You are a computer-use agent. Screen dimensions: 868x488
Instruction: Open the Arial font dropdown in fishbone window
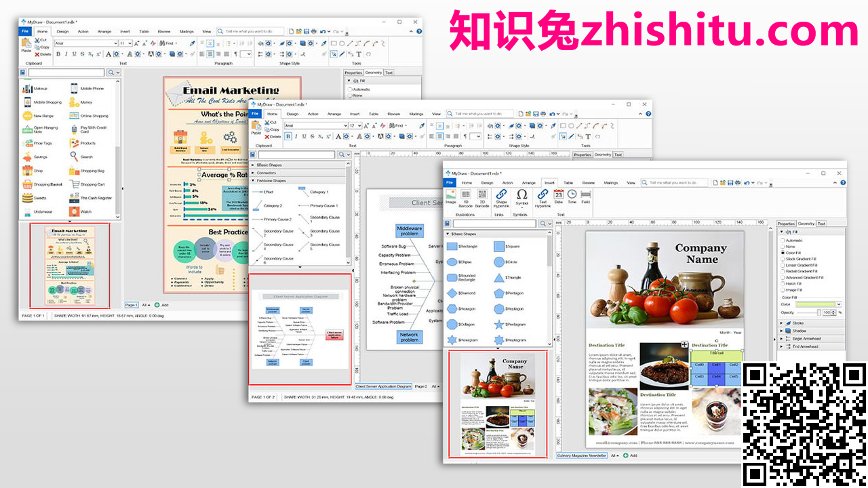345,126
